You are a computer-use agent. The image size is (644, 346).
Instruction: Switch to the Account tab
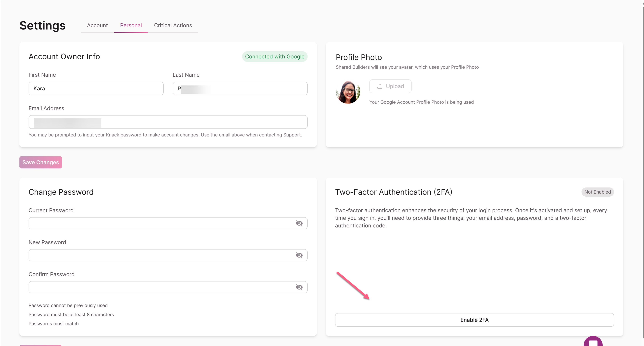97,25
